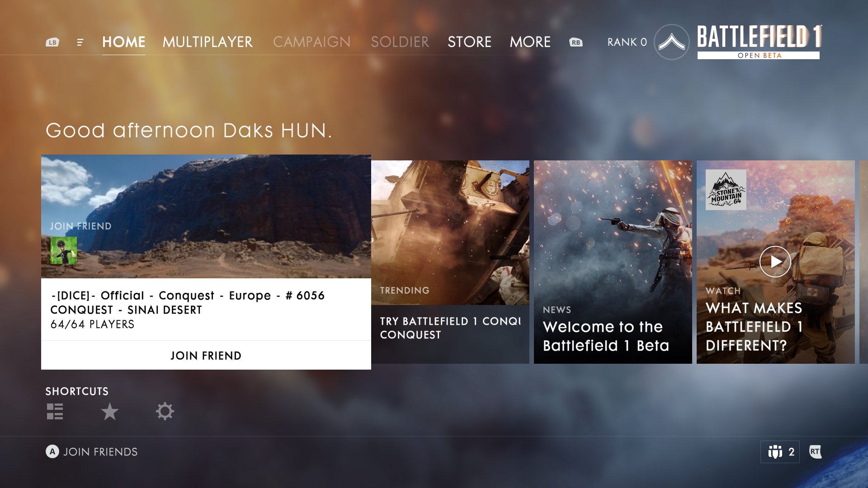Viewport: 868px width, 488px height.
Task: Select the Soldier tab
Action: 400,42
